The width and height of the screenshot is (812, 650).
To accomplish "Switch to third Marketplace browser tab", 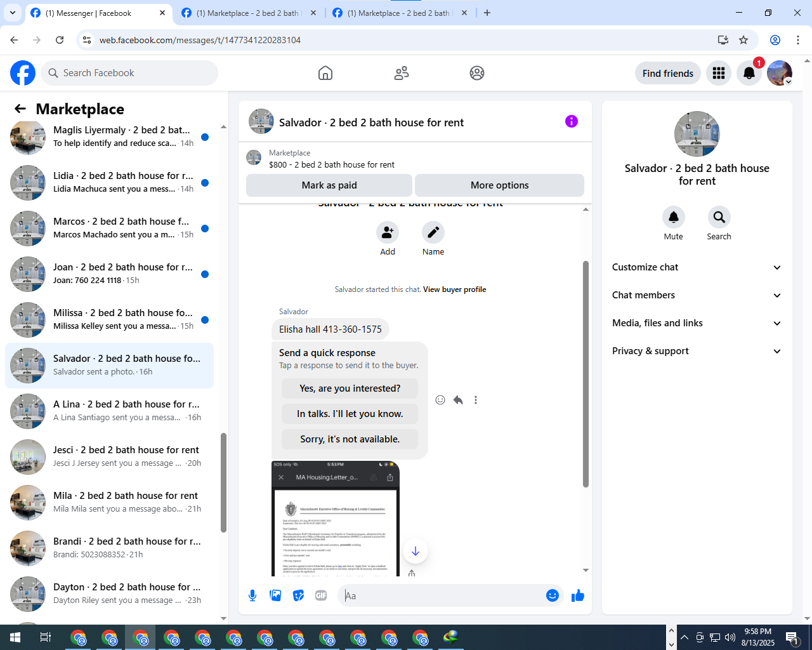I will 400,13.
